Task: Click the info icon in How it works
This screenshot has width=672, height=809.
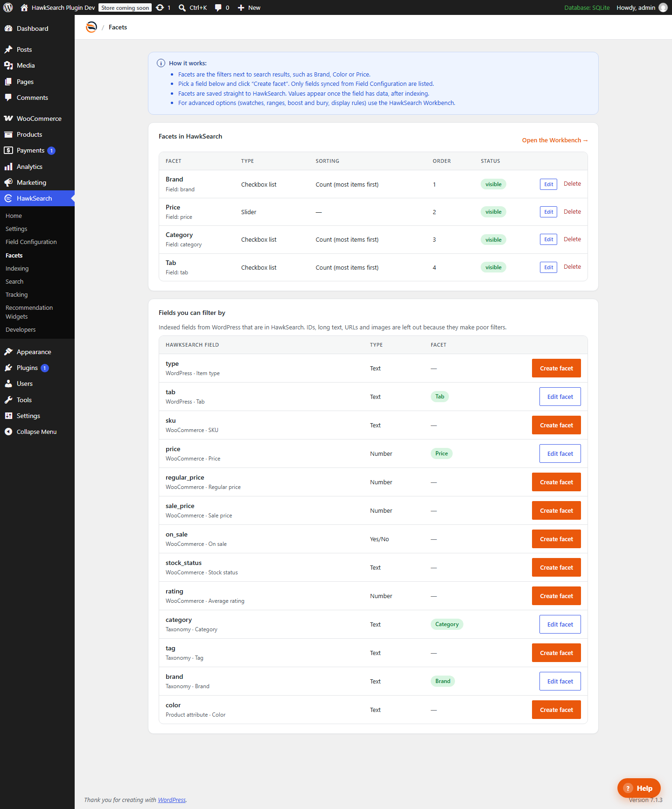Action: 161,63
